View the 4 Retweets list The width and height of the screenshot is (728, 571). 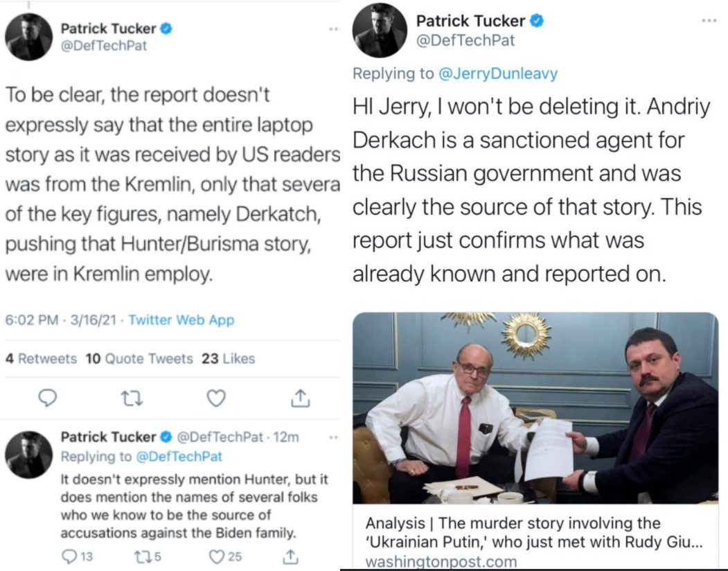click(41, 359)
